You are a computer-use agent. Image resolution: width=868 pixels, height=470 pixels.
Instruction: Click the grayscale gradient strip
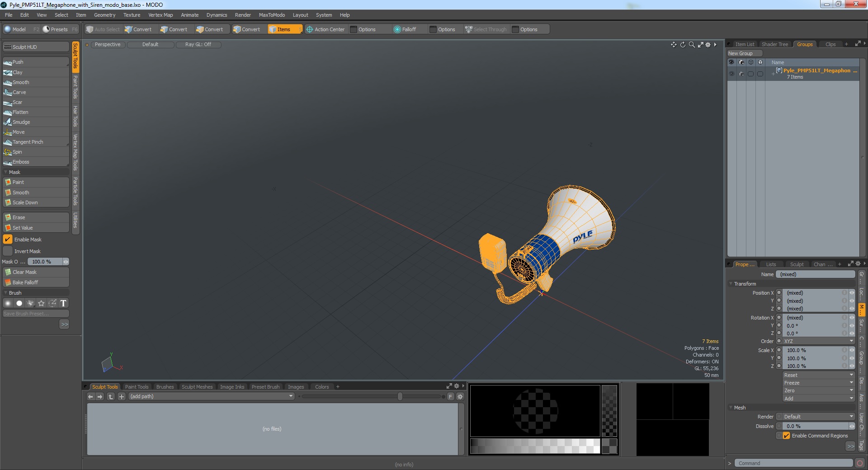(535, 446)
